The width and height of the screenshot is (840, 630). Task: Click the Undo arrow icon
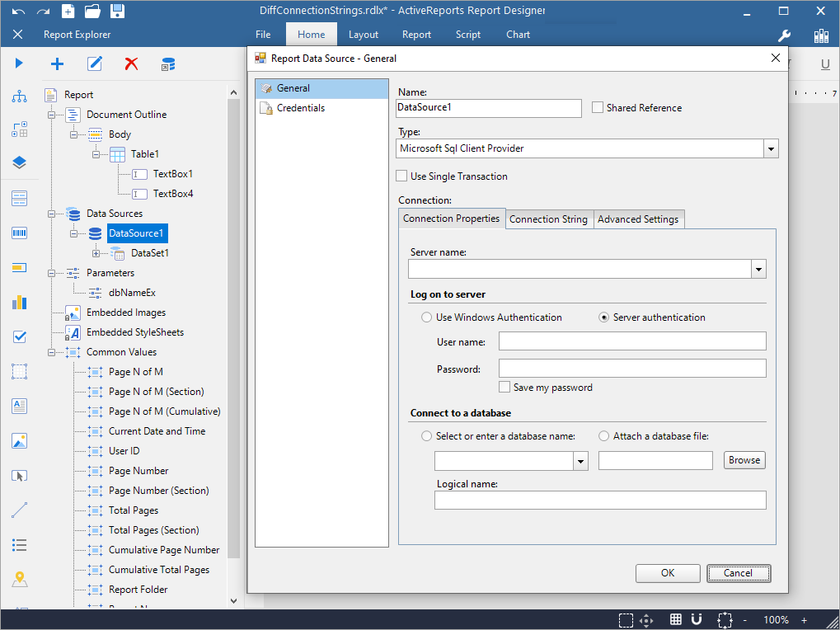click(x=17, y=11)
